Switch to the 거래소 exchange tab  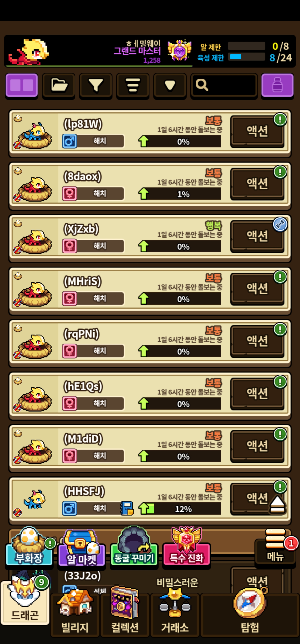pyautogui.click(x=175, y=615)
